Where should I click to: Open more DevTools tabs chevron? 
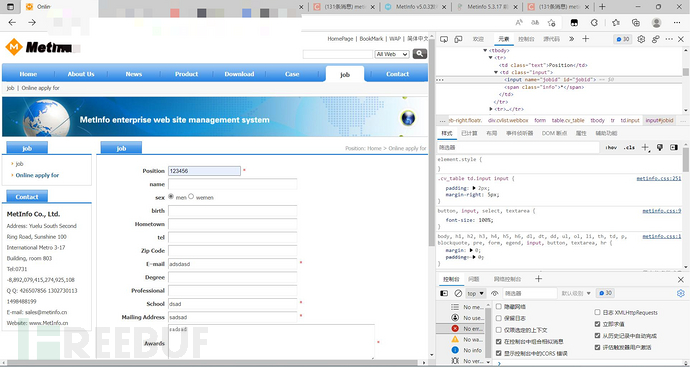click(x=571, y=39)
